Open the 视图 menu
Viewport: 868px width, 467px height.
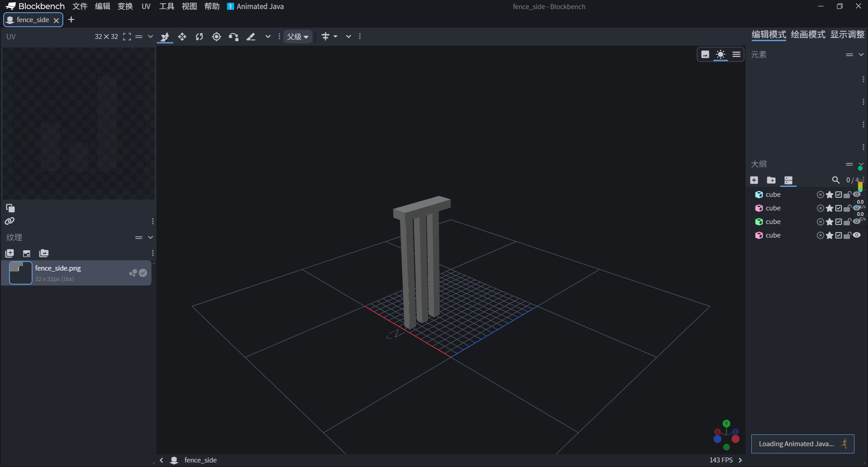(189, 6)
